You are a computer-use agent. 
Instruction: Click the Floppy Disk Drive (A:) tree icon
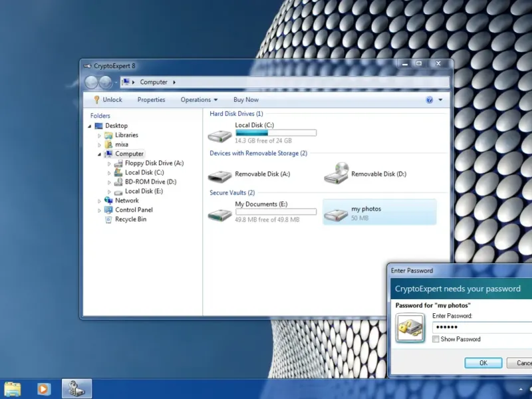pyautogui.click(x=118, y=163)
